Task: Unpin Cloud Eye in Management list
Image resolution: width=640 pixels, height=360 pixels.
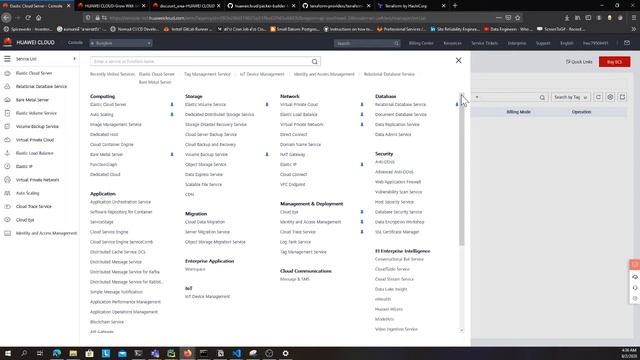Action: coord(362,212)
